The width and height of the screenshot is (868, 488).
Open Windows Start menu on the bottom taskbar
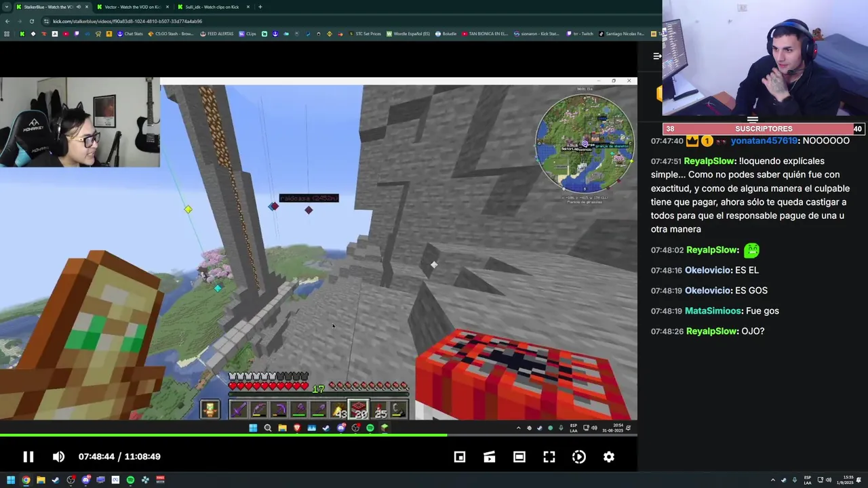(11, 480)
